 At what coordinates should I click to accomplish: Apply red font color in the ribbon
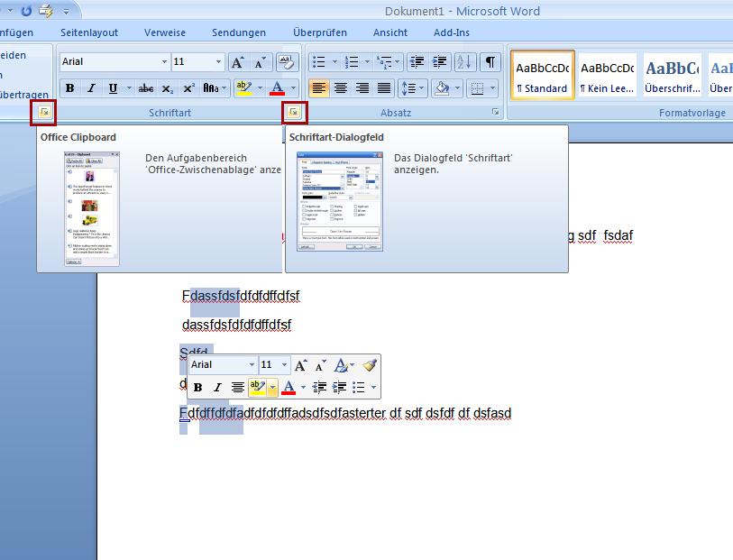click(x=277, y=87)
